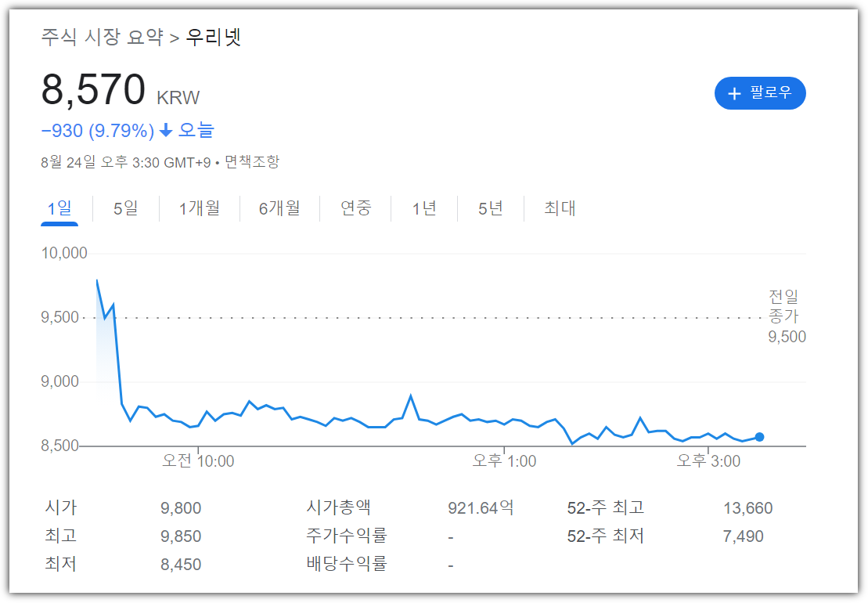Click the 최저 value 8,450
The height and width of the screenshot is (603, 868).
pyautogui.click(x=181, y=565)
